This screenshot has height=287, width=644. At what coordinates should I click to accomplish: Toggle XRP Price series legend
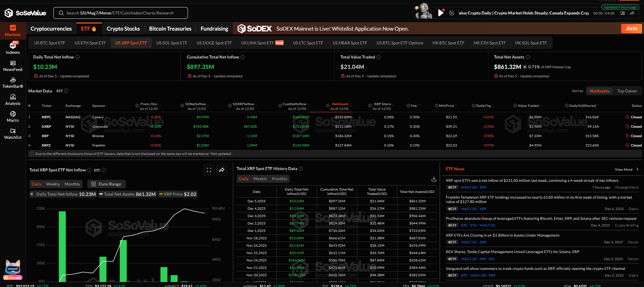click(178, 194)
